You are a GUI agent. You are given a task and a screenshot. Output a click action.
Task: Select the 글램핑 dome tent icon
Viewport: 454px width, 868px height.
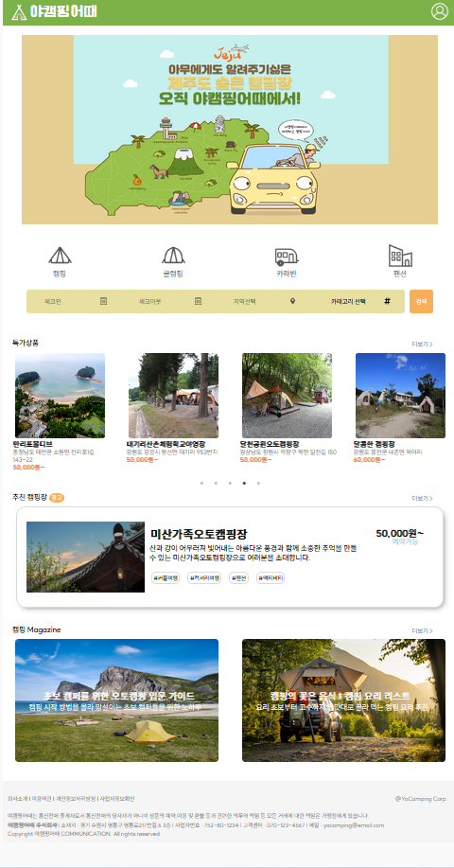click(174, 256)
